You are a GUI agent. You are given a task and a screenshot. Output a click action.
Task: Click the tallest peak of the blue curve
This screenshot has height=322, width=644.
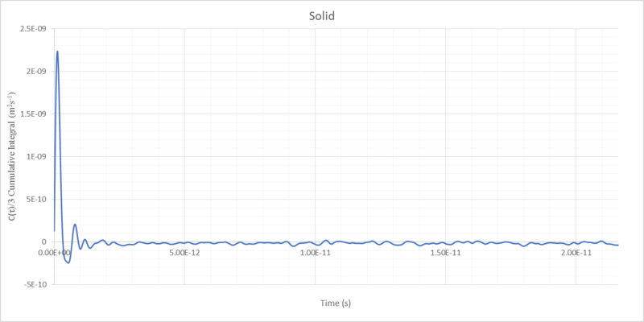57,52
